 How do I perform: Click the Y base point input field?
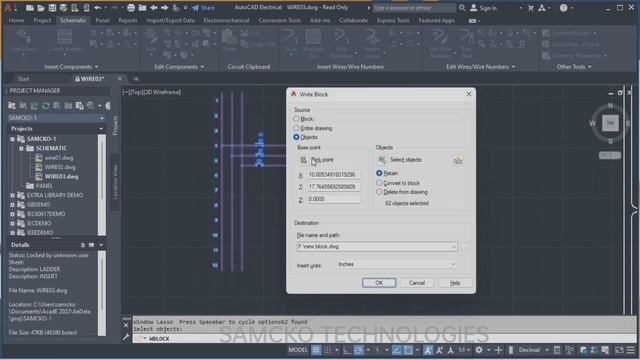(333, 187)
